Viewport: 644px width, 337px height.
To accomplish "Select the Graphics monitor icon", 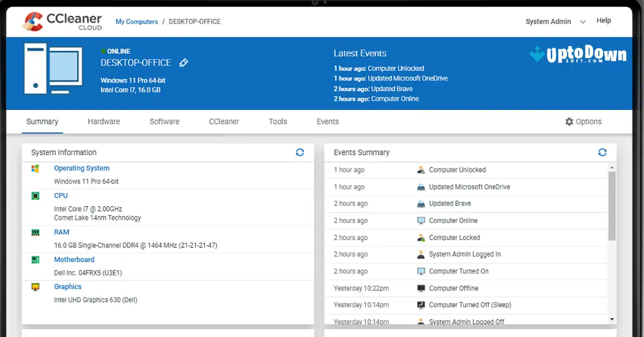I will (35, 287).
